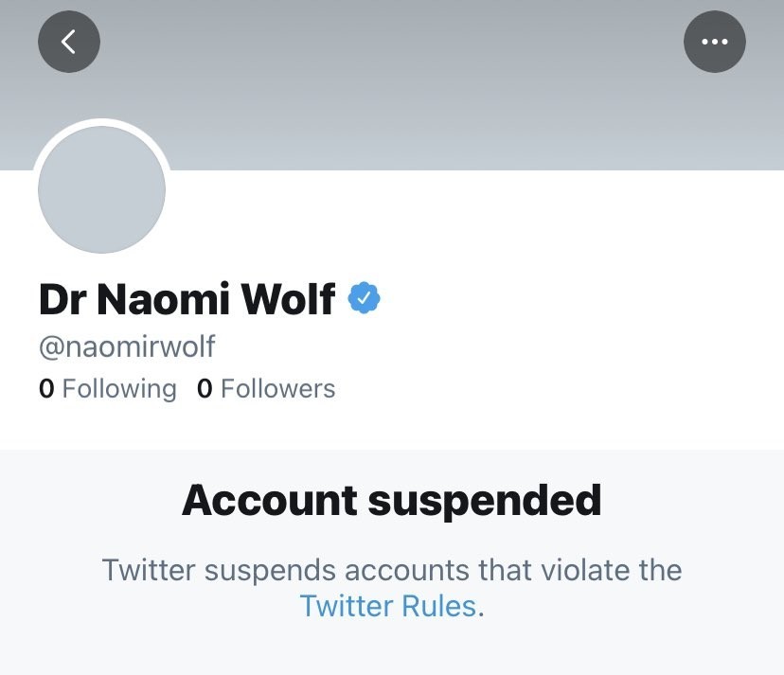Screen dimensions: 784x675
Task: Open the Twitter Rules link
Action: click(x=388, y=606)
